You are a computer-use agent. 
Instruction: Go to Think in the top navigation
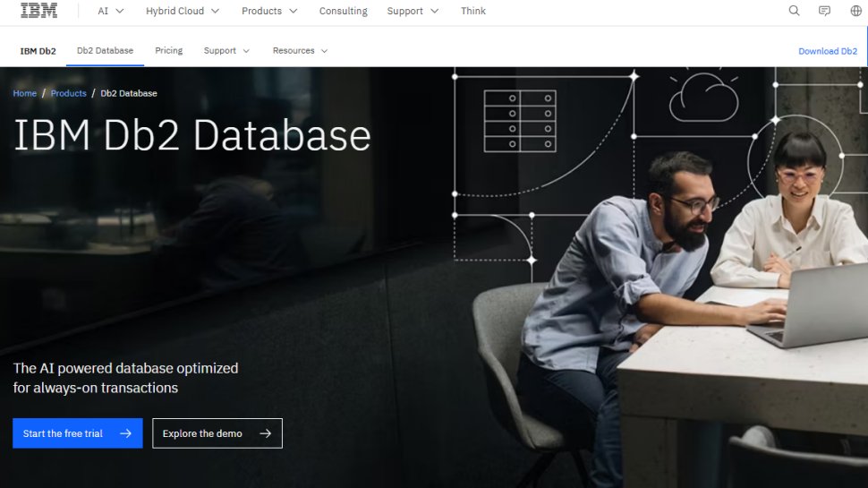[x=473, y=11]
